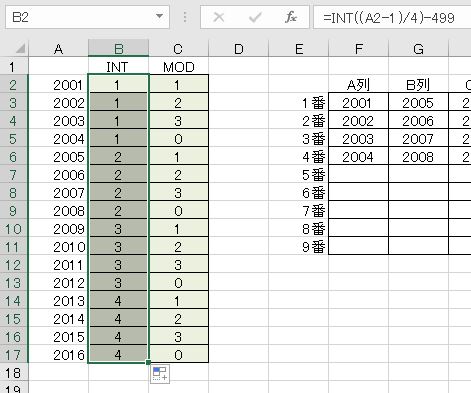Select column F header
The width and height of the screenshot is (471, 393).
tap(359, 49)
